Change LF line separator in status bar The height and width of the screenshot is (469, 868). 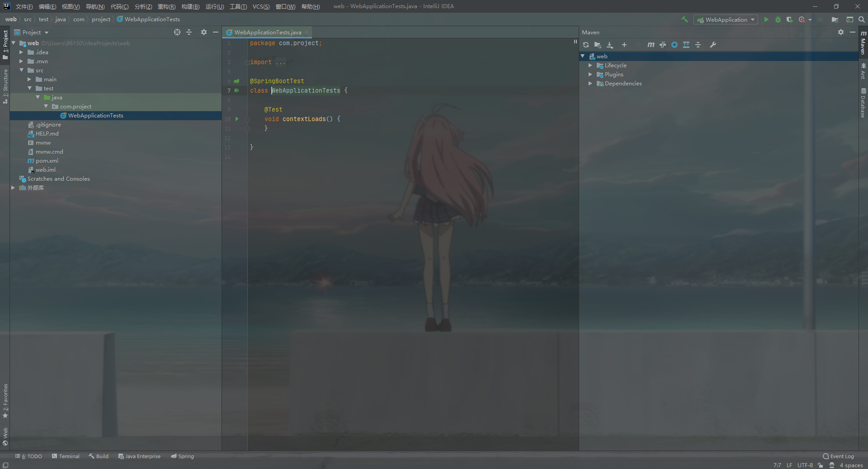point(789,465)
